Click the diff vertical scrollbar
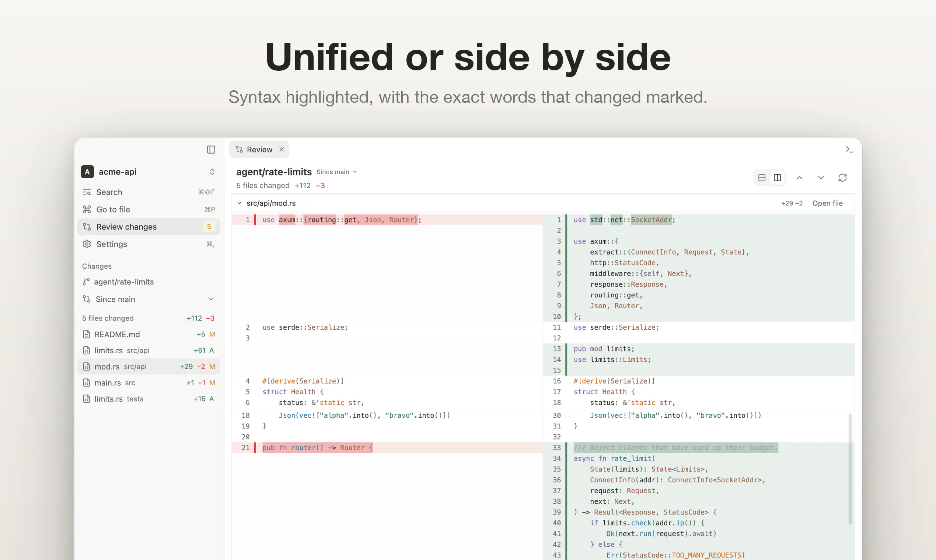 (850, 469)
